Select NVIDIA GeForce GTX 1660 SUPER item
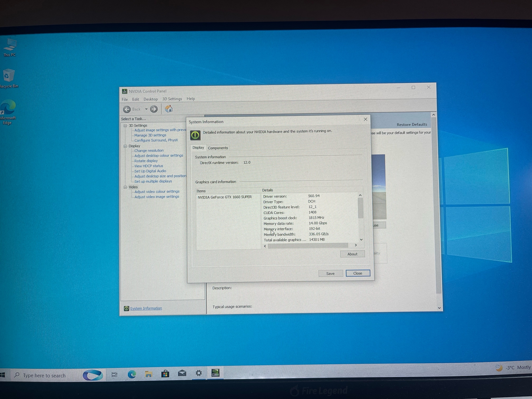This screenshot has height=399, width=532. click(225, 197)
